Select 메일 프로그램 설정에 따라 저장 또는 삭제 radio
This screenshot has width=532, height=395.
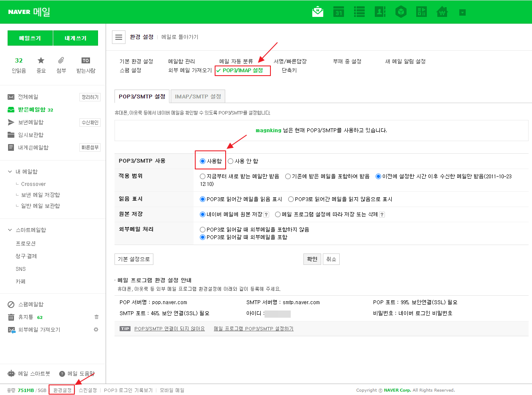click(278, 214)
